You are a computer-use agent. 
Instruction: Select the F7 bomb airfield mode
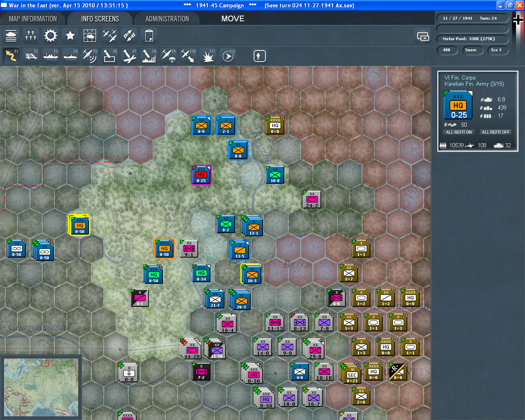129,56
